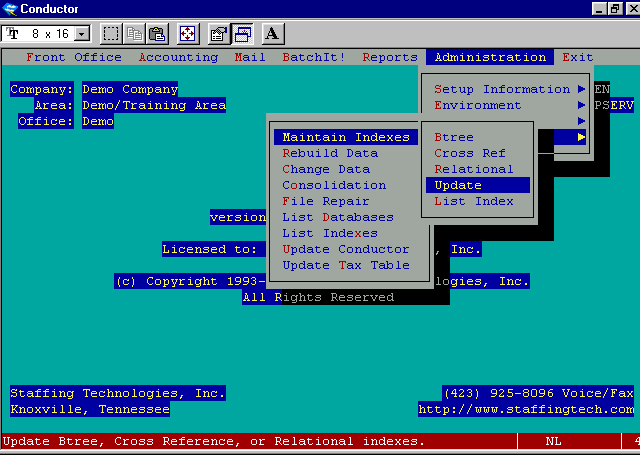Click the http://www.staffingtech.com link text
The height and width of the screenshot is (455, 640).
[526, 409]
